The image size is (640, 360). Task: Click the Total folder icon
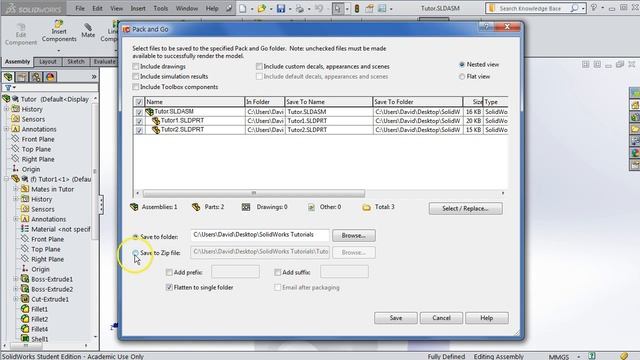[x=367, y=207]
